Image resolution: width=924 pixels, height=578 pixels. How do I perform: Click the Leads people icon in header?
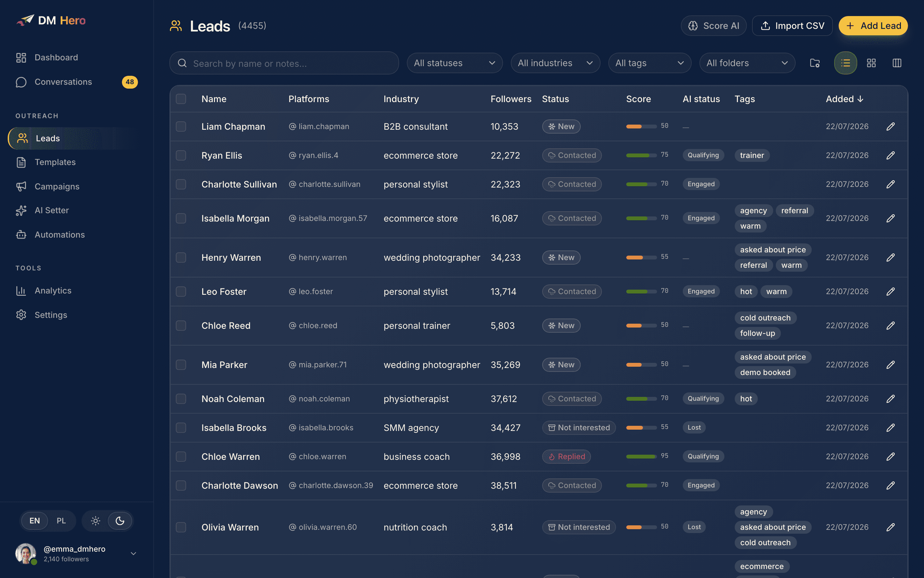click(x=175, y=26)
